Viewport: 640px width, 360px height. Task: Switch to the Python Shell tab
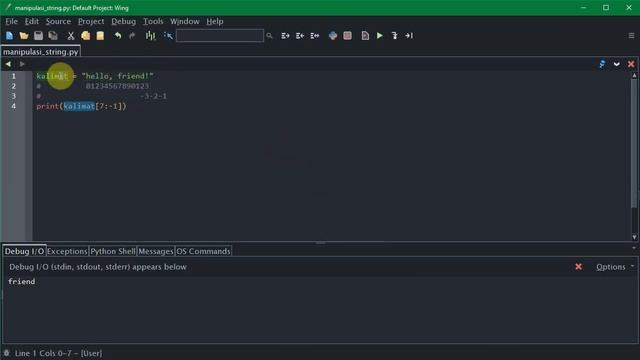pyautogui.click(x=113, y=251)
